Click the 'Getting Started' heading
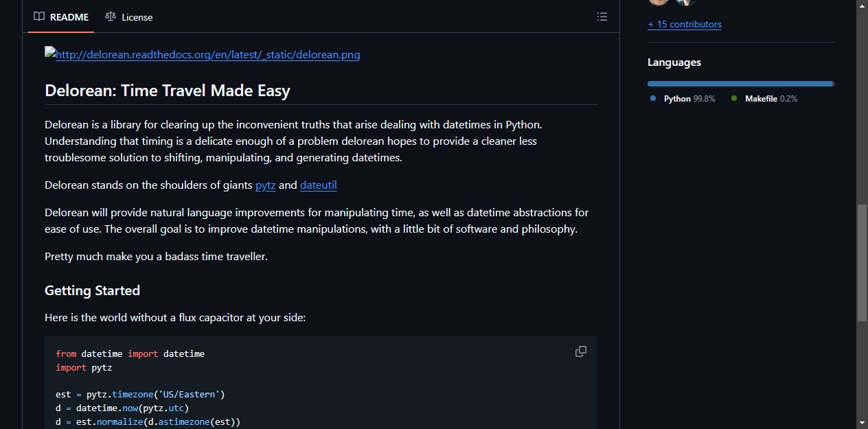 pyautogui.click(x=92, y=290)
